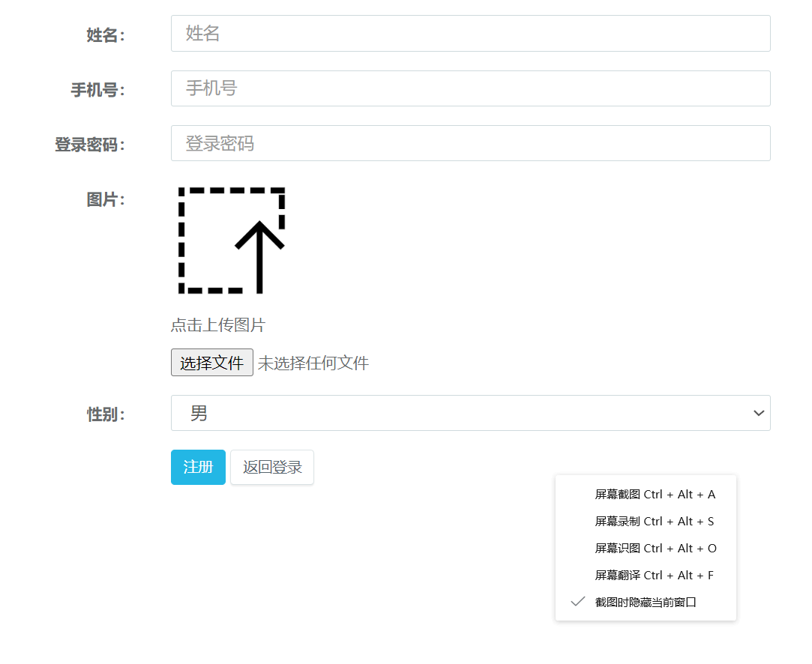Click the 手机号 input field
Image resolution: width=812 pixels, height=664 pixels.
(x=470, y=88)
